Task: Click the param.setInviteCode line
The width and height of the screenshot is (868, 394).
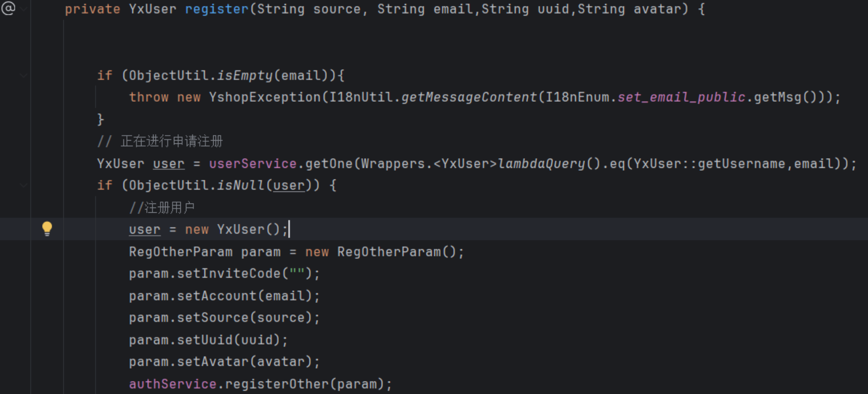Action: click(x=224, y=273)
